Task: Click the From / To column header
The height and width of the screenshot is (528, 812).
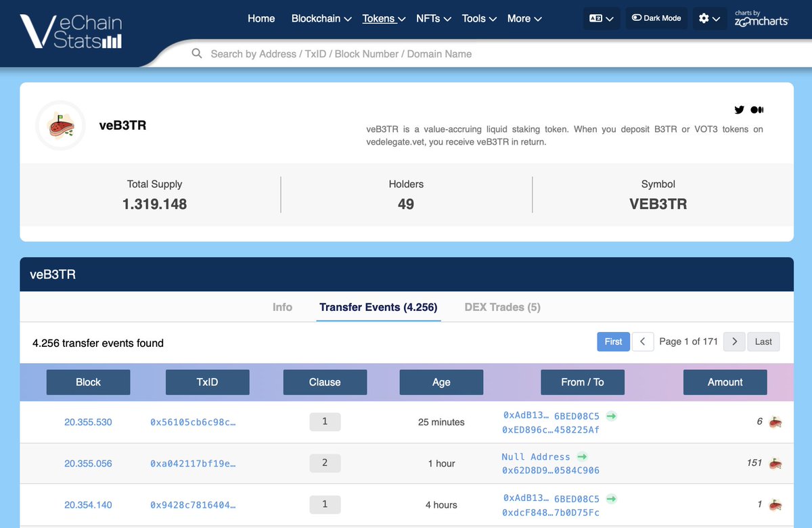Action: [x=583, y=382]
